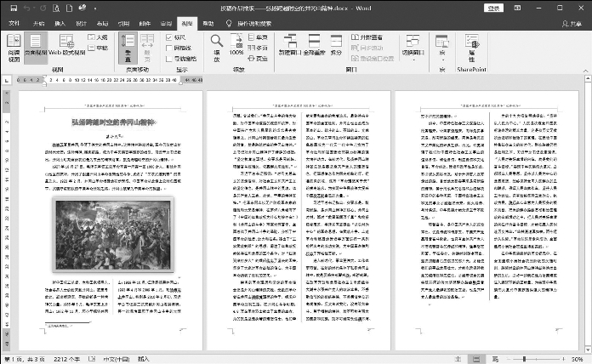Click the vertical scrollbar up arrow
592x364 pixels.
[x=588, y=78]
